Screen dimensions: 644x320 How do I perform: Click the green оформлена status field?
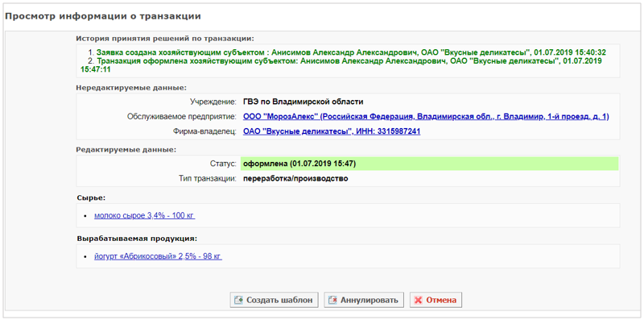tap(429, 164)
